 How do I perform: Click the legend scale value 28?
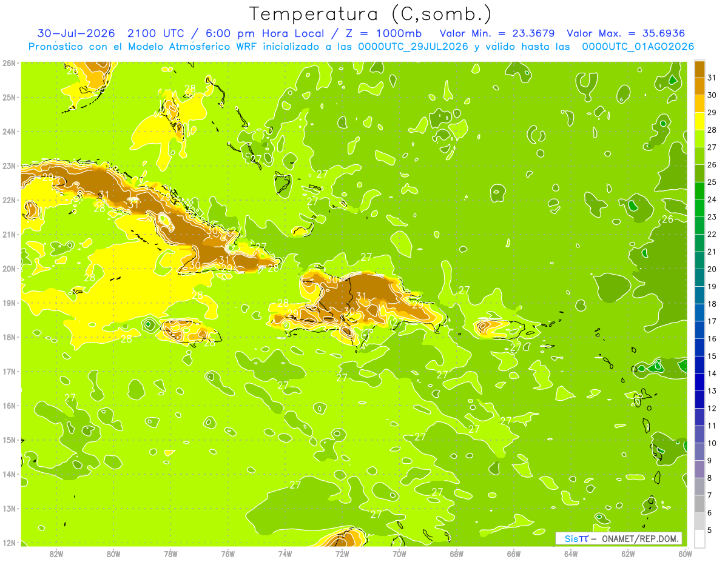[712, 130]
